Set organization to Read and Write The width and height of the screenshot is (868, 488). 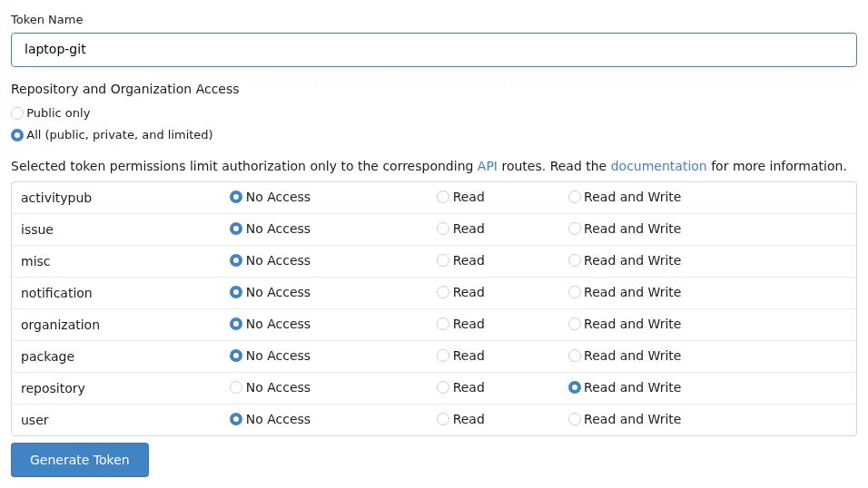pos(575,324)
